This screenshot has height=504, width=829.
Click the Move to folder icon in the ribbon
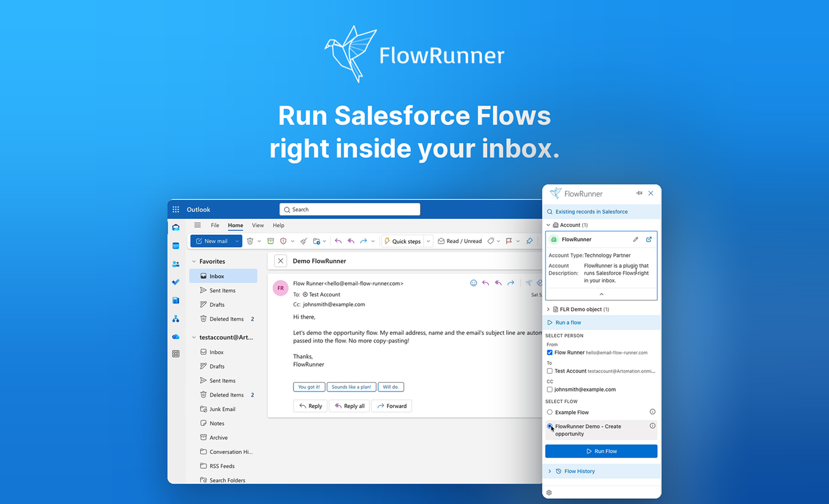point(316,241)
